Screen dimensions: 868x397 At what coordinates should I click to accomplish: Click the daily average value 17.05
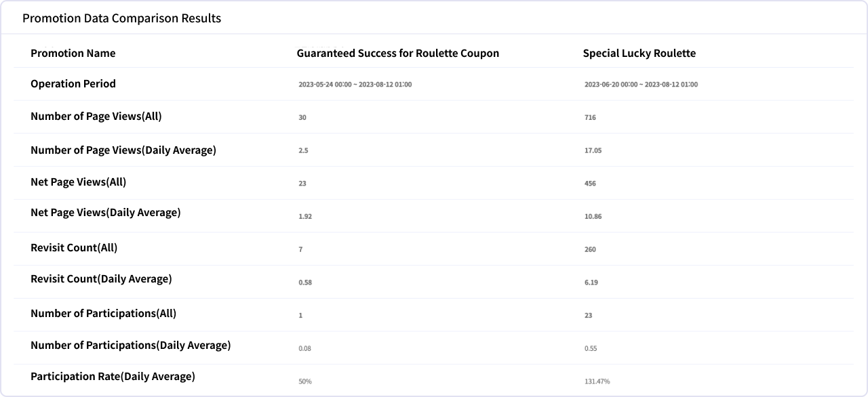click(x=593, y=150)
